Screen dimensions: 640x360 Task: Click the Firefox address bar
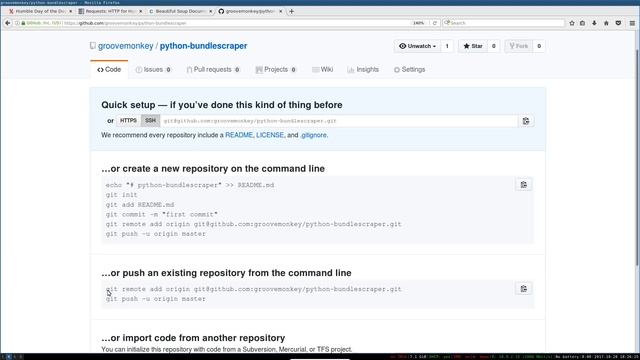point(237,23)
